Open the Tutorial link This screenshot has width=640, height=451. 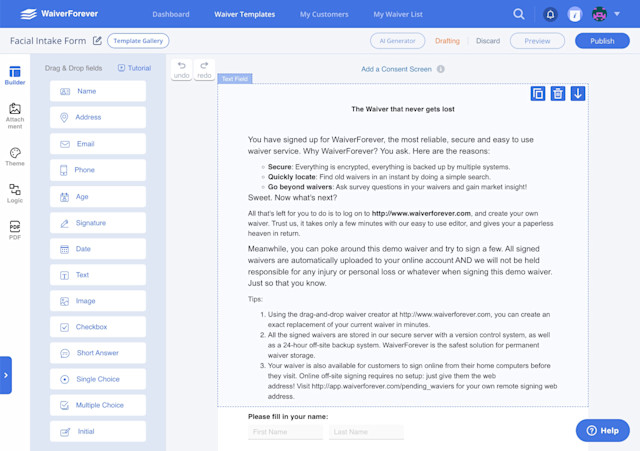pos(134,68)
